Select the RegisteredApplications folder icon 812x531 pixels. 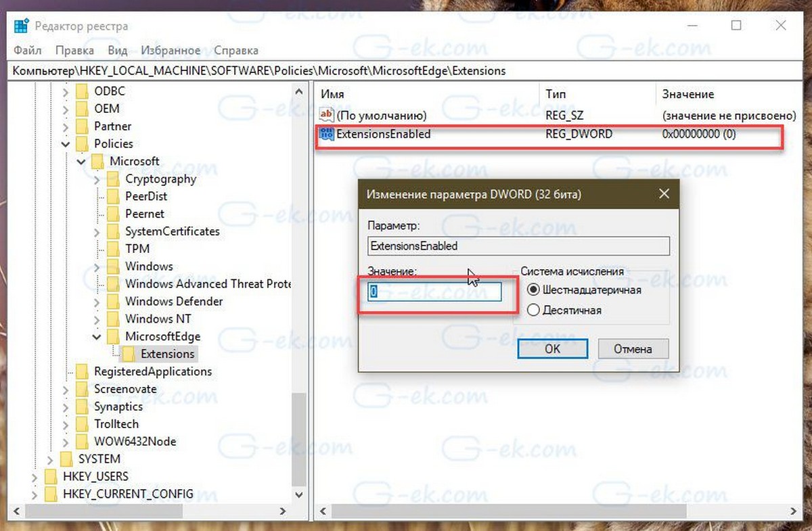[83, 371]
